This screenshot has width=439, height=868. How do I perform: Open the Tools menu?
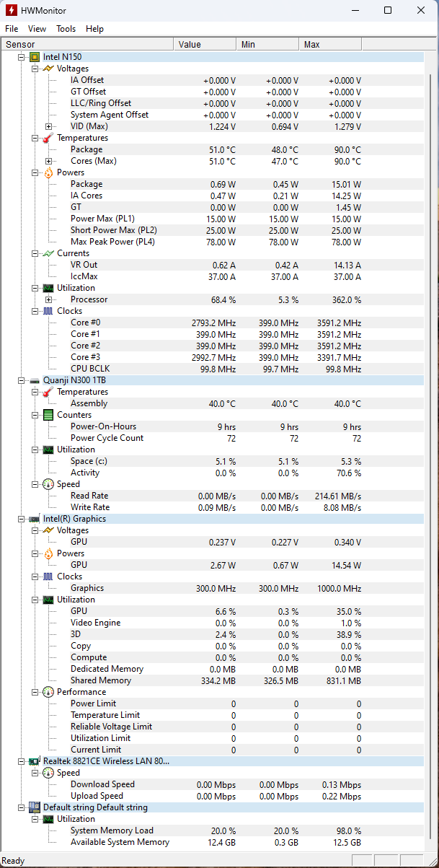tap(66, 29)
